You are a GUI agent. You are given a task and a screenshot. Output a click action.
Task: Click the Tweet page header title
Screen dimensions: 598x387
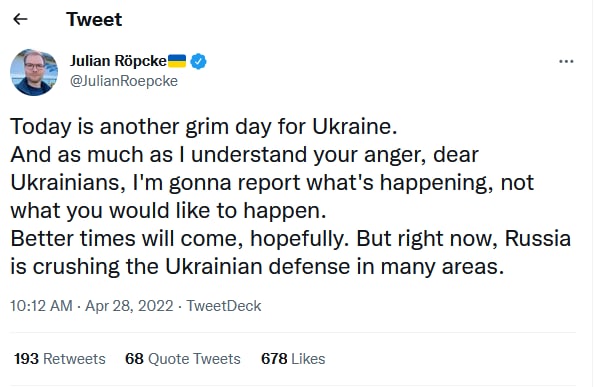(x=94, y=19)
